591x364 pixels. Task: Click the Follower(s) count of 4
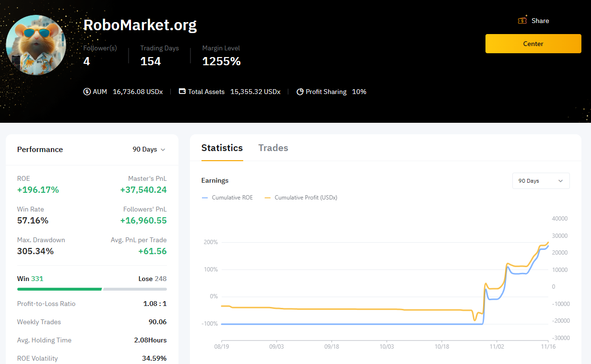pyautogui.click(x=87, y=61)
